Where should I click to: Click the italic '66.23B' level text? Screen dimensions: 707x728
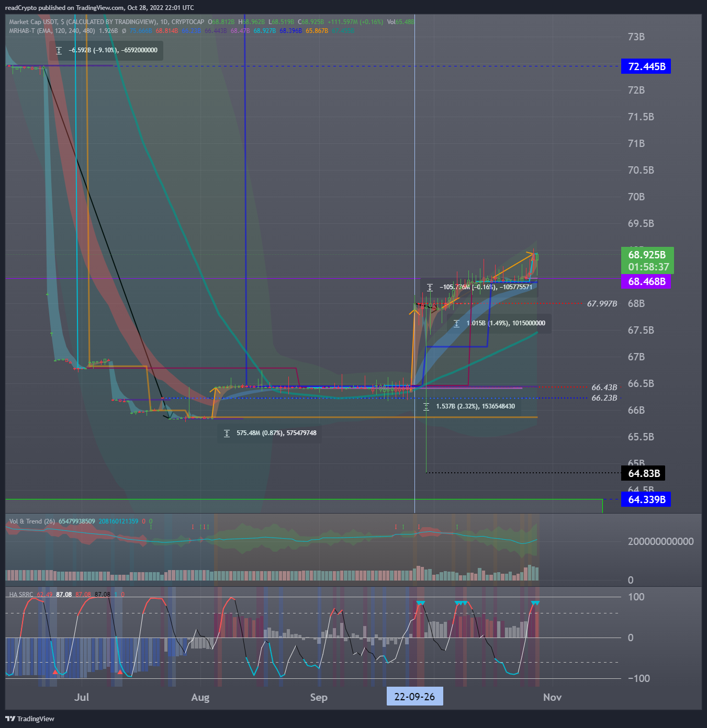click(x=604, y=398)
